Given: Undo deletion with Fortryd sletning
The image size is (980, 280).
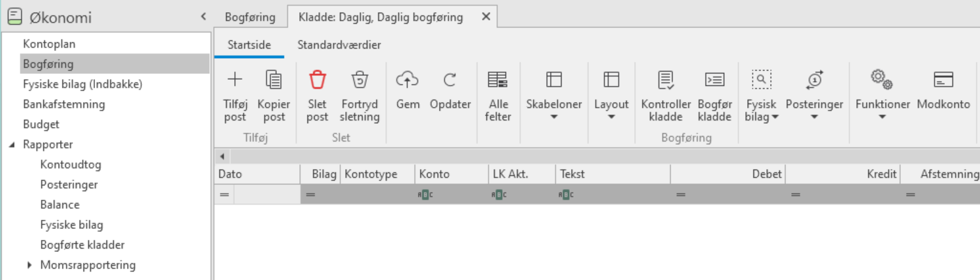Looking at the screenshot, I should pyautogui.click(x=360, y=96).
